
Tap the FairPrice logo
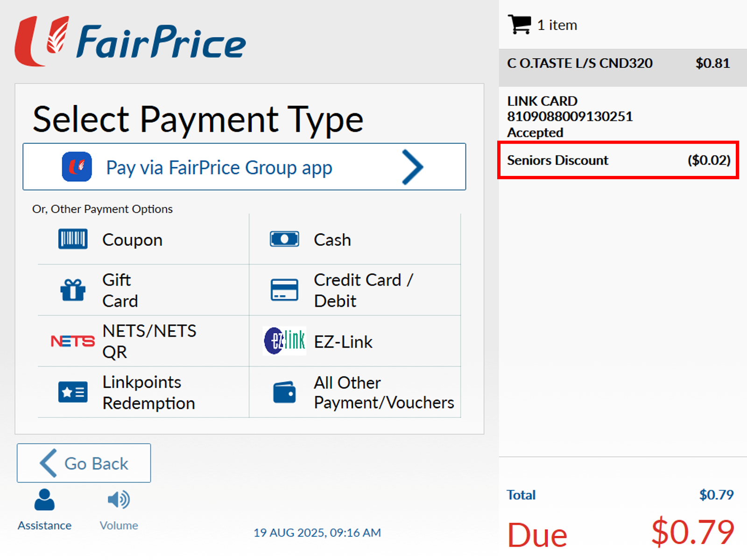(x=131, y=42)
